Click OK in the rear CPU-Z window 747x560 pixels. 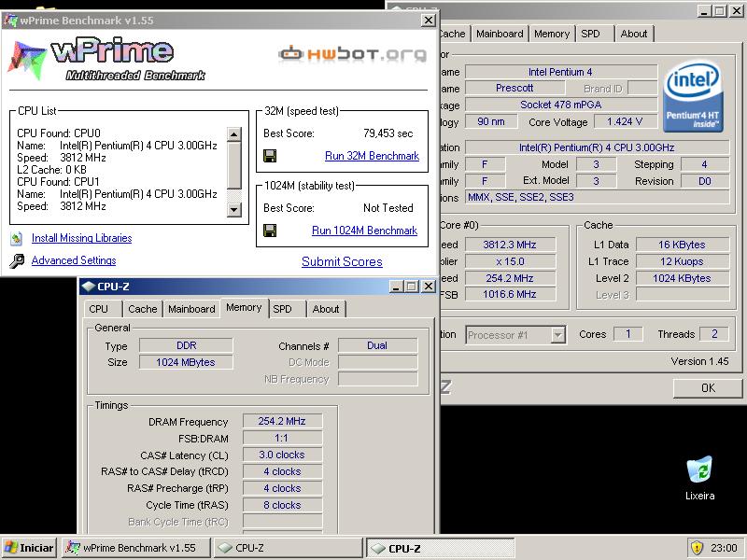(x=708, y=388)
